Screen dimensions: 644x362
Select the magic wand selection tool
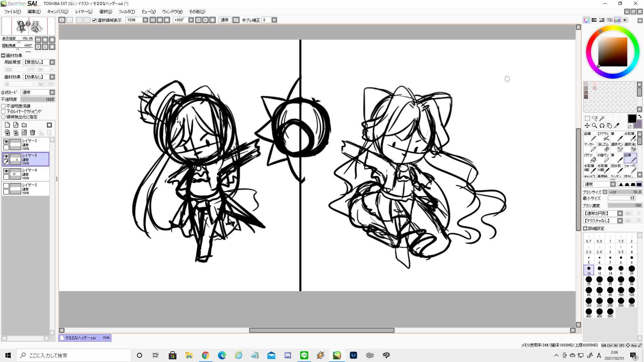(602, 118)
